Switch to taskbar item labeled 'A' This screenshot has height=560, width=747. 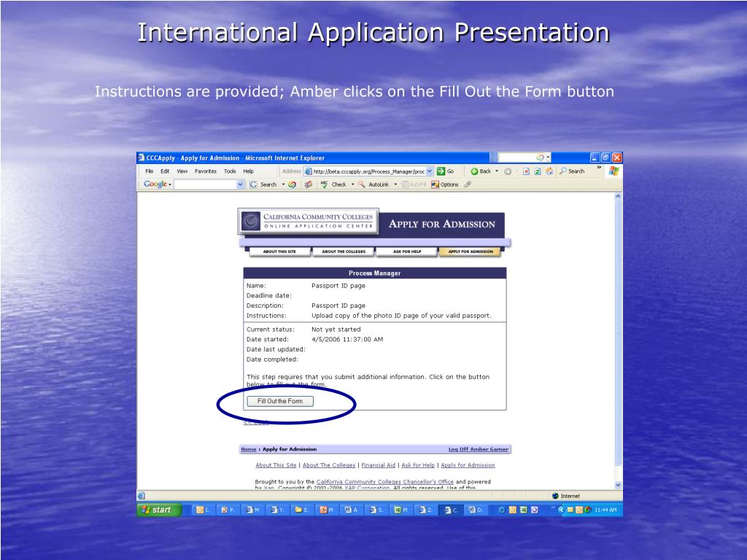pos(351,510)
